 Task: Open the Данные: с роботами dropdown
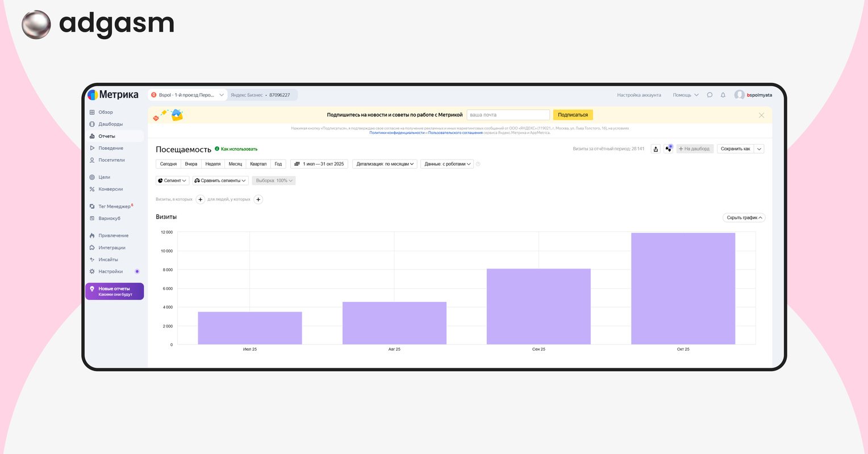tap(448, 164)
